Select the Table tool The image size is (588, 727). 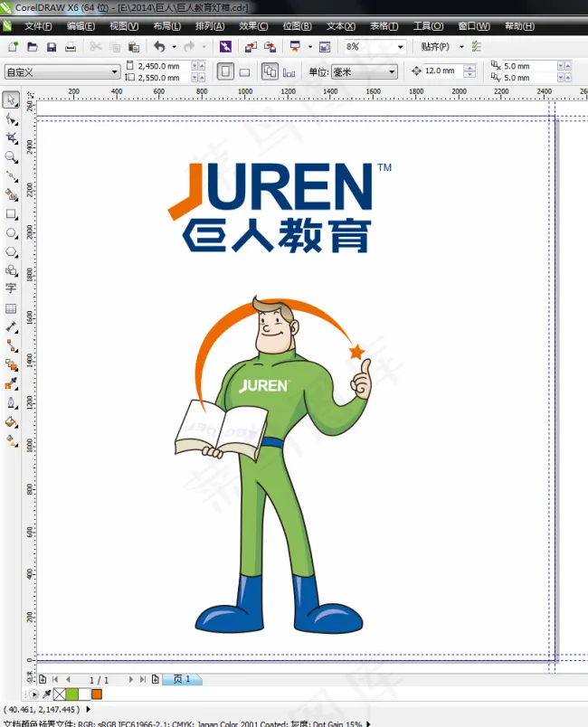coord(11,308)
